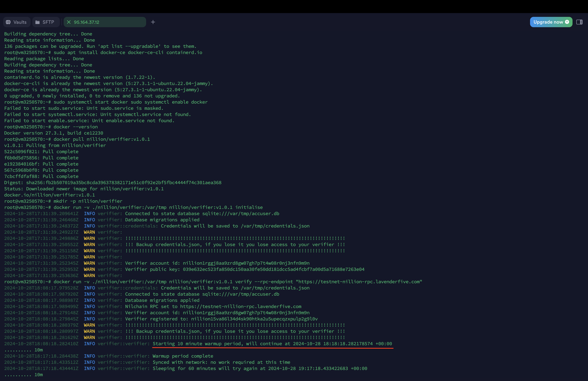Click the sudo systemctl start docker command

106,102
